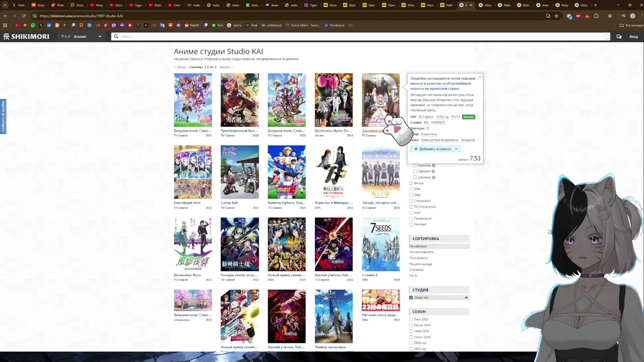Click the Вход login link
Image resolution: width=644 pixels, height=362 pixels.
coord(633,36)
